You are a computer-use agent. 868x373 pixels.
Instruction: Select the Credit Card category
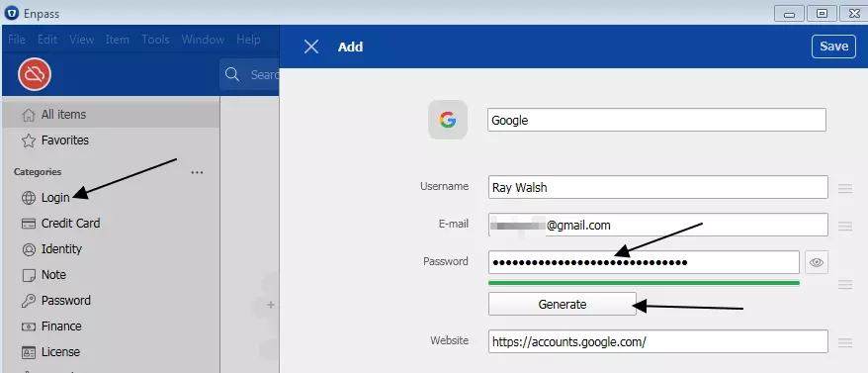pyautogui.click(x=111, y=224)
